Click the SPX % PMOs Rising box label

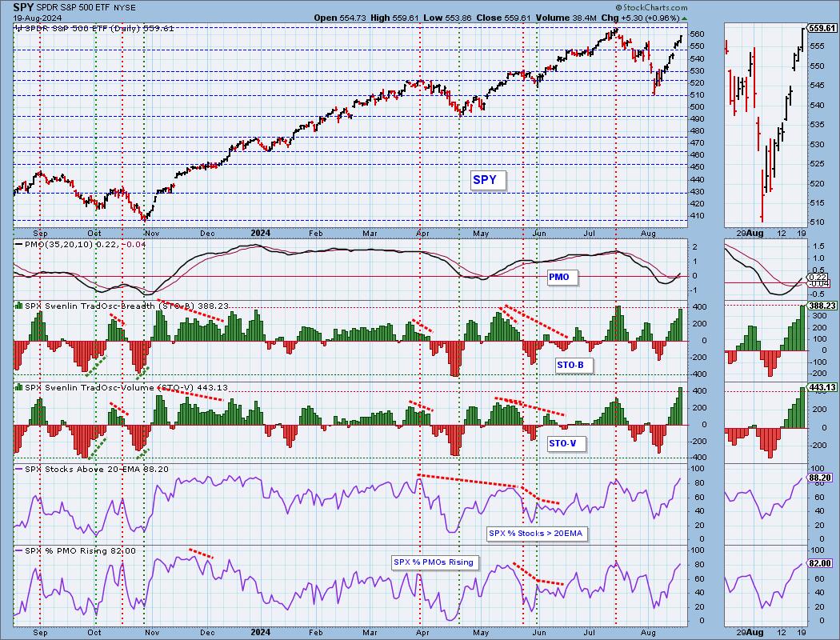pos(434,563)
